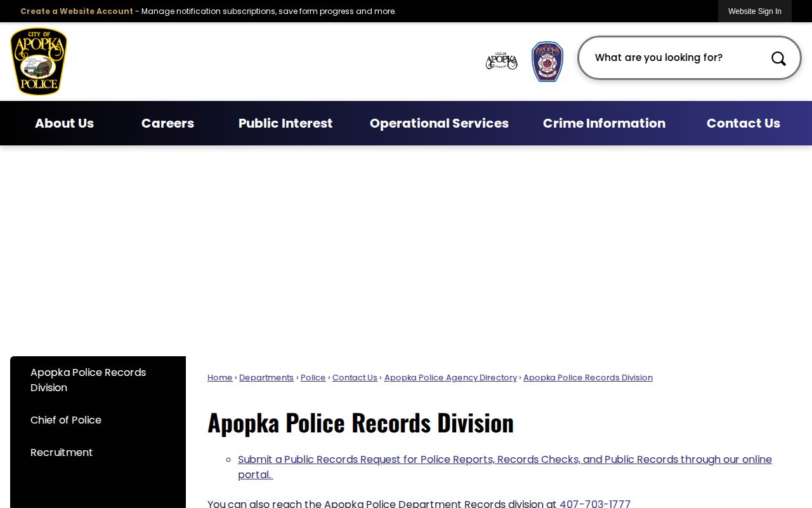Click the Website Sign In button
Screen dimensions: 812x508
755,11
